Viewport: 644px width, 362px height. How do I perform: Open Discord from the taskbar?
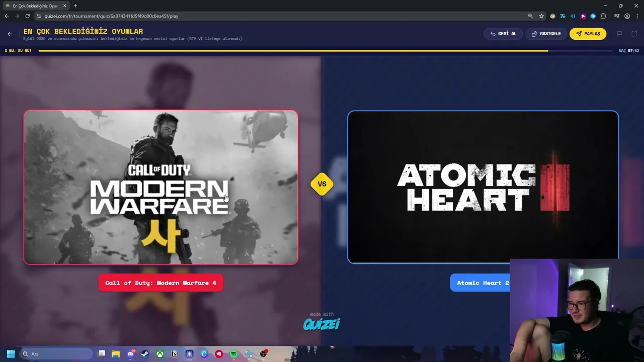pyautogui.click(x=130, y=354)
